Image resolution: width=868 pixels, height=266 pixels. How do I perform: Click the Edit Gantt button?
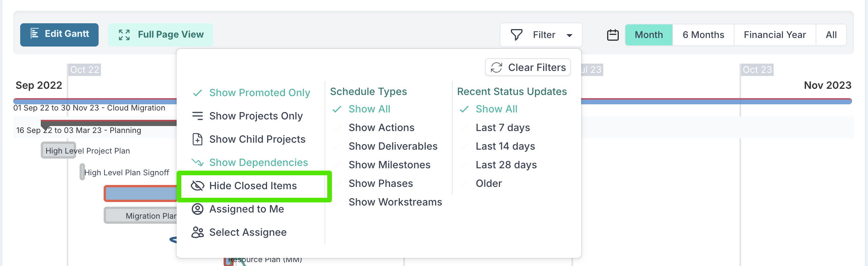tap(59, 35)
